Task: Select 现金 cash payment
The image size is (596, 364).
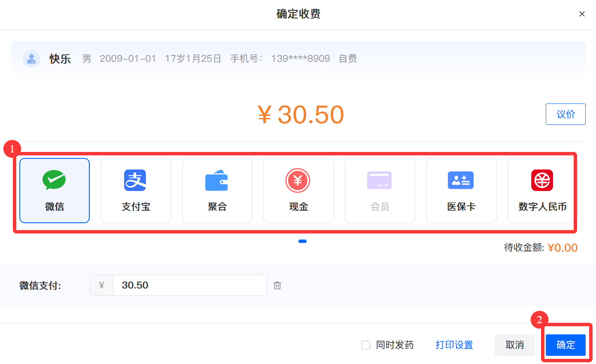Action: click(298, 191)
